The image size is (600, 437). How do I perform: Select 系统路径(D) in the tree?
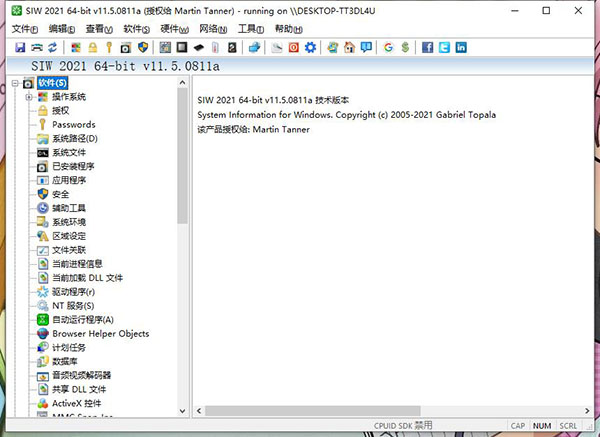tap(75, 139)
